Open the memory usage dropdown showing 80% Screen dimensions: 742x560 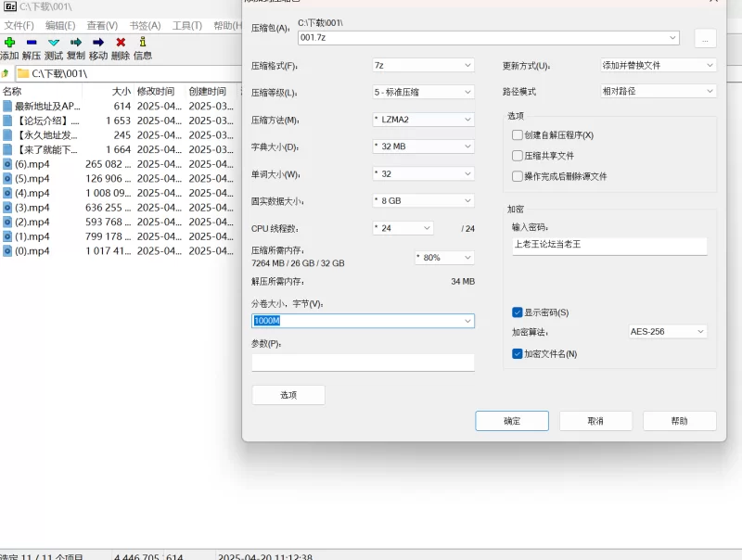point(444,258)
